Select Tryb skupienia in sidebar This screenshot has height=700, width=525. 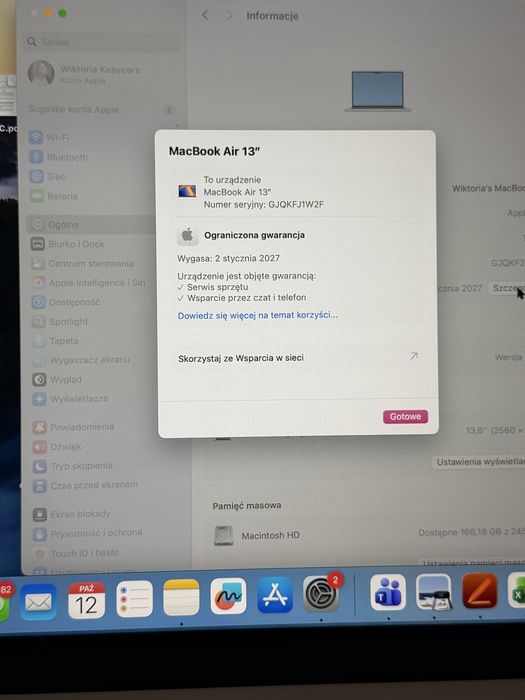(x=73, y=466)
